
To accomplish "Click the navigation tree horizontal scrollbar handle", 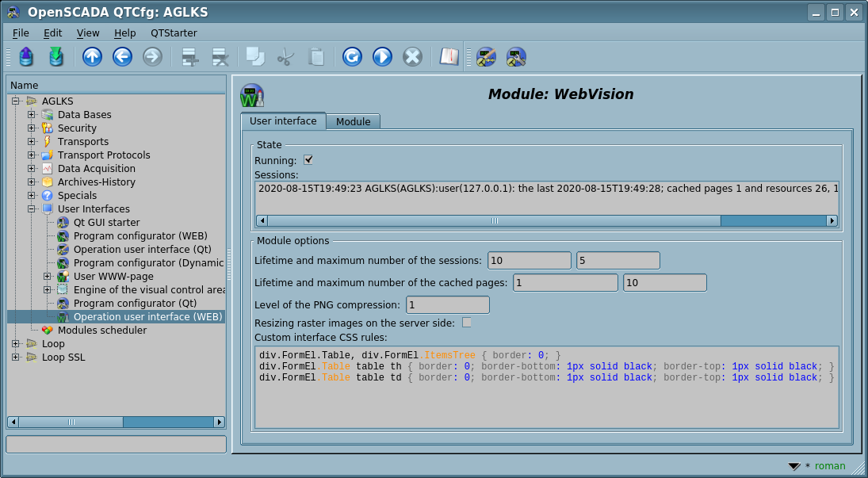I will (x=71, y=422).
